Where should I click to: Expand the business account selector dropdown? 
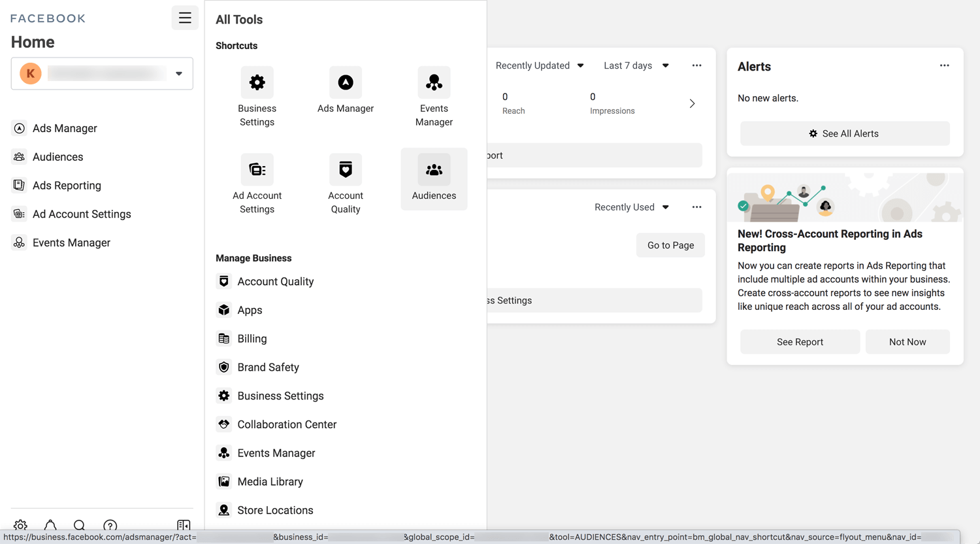(102, 73)
